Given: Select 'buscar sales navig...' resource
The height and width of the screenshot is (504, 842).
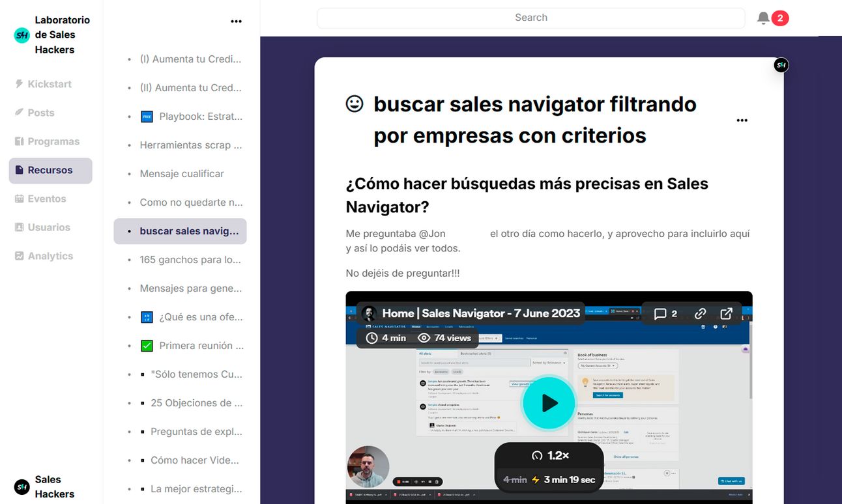Looking at the screenshot, I should click(180, 231).
